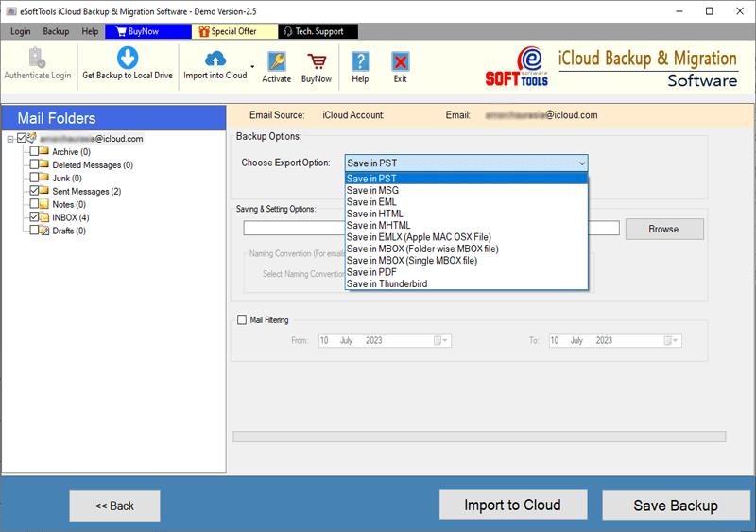Click the Save Backup button
This screenshot has height=532, width=756.
pos(676,506)
